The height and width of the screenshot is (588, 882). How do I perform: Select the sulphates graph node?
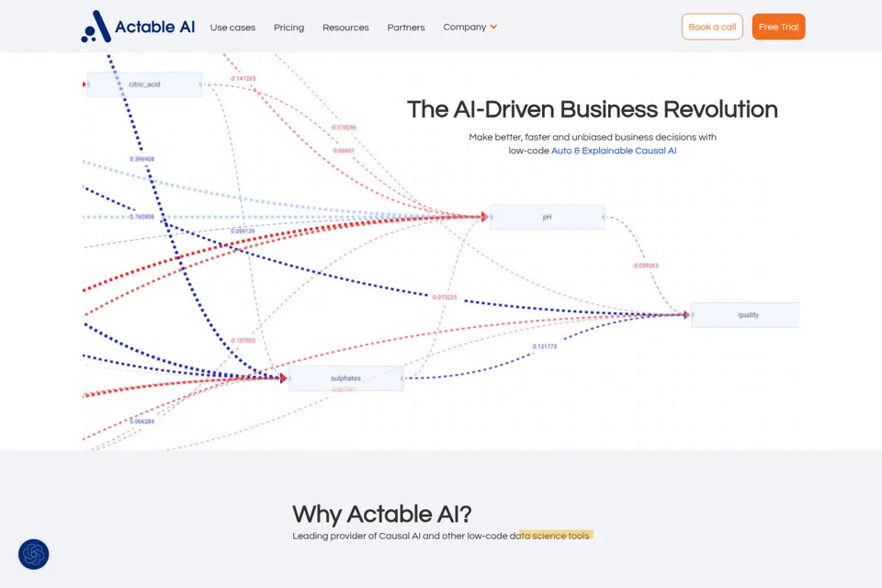pos(345,379)
